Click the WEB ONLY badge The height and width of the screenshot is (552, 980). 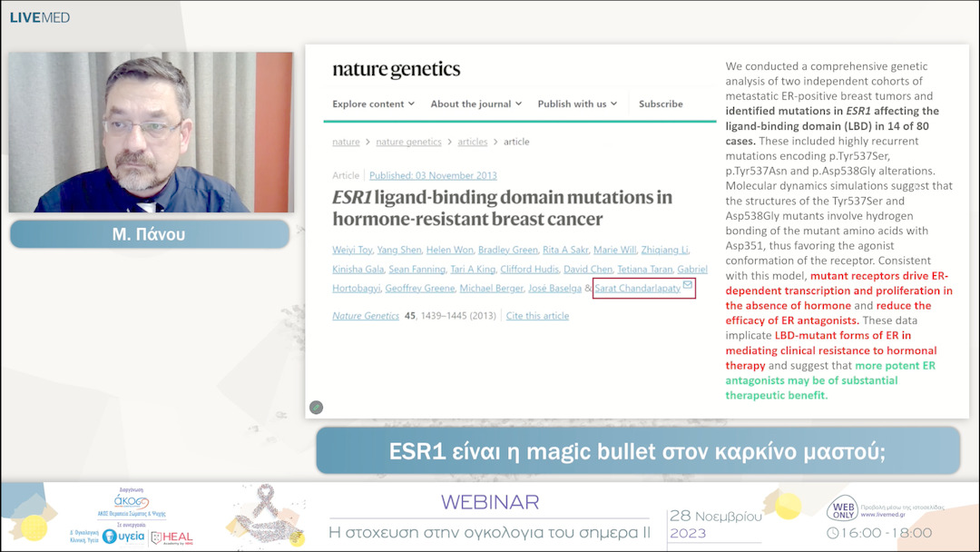pos(842,510)
